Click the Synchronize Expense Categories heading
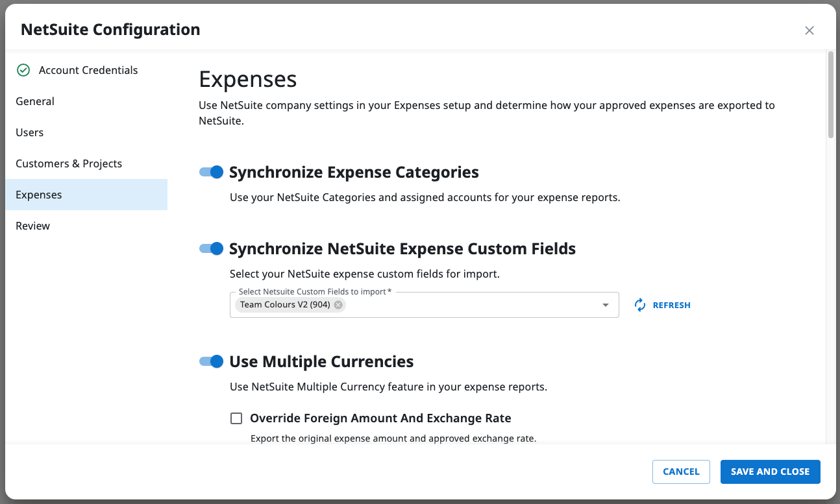 click(x=354, y=172)
